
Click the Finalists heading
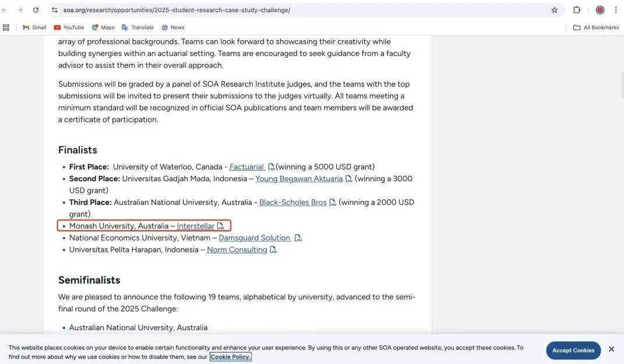pyautogui.click(x=77, y=150)
